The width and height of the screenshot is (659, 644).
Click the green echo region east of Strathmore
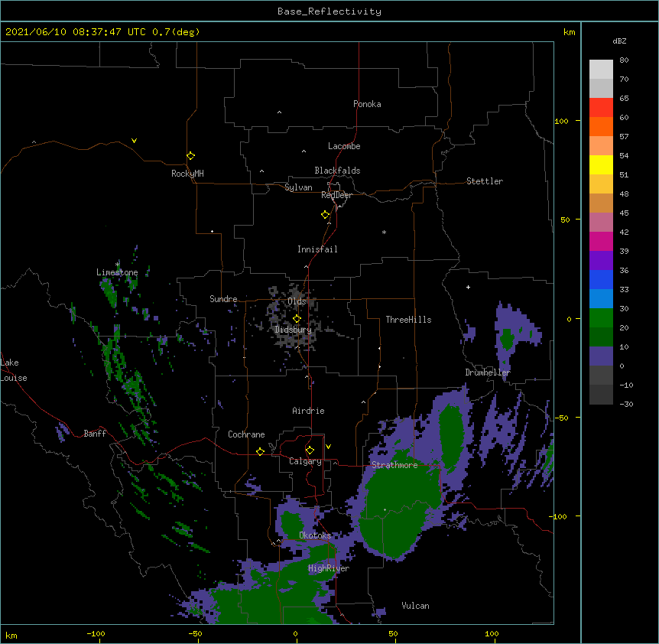coord(452,437)
